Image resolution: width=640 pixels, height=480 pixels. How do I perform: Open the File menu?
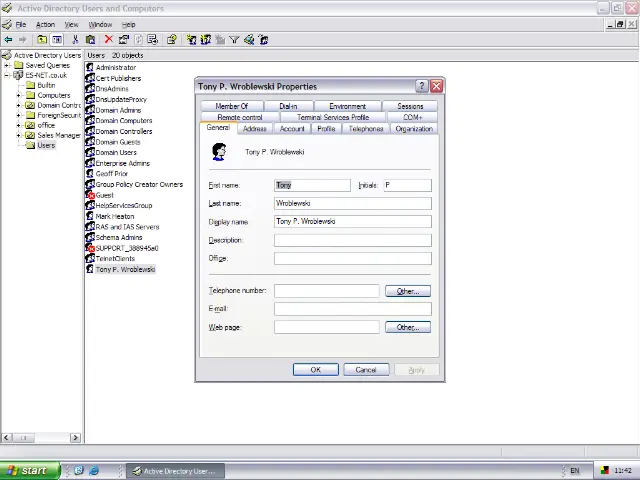pos(21,24)
